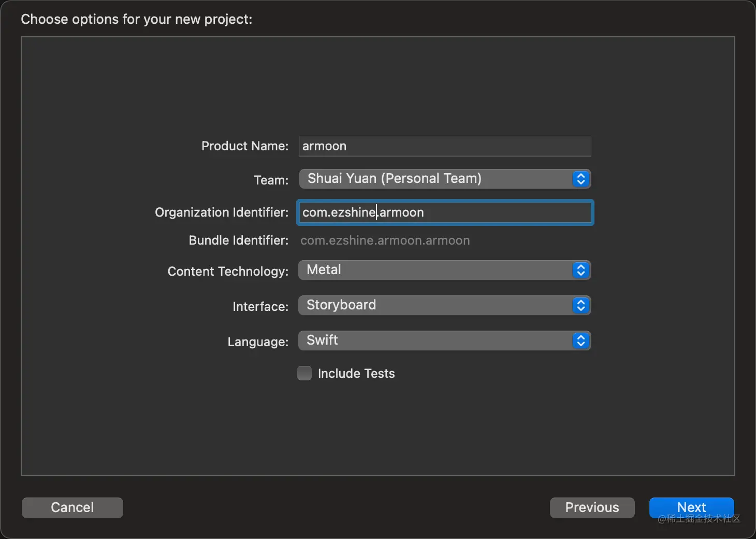
Task: Click the Team dropdown chevron arrows icon
Action: [x=580, y=179]
